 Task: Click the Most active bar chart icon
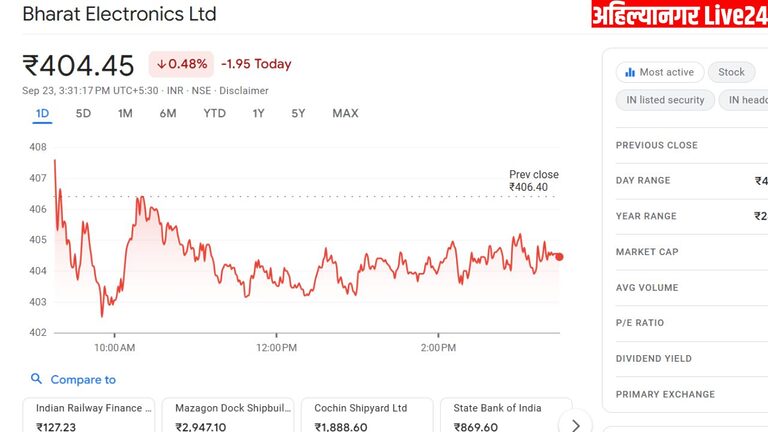[x=630, y=72]
